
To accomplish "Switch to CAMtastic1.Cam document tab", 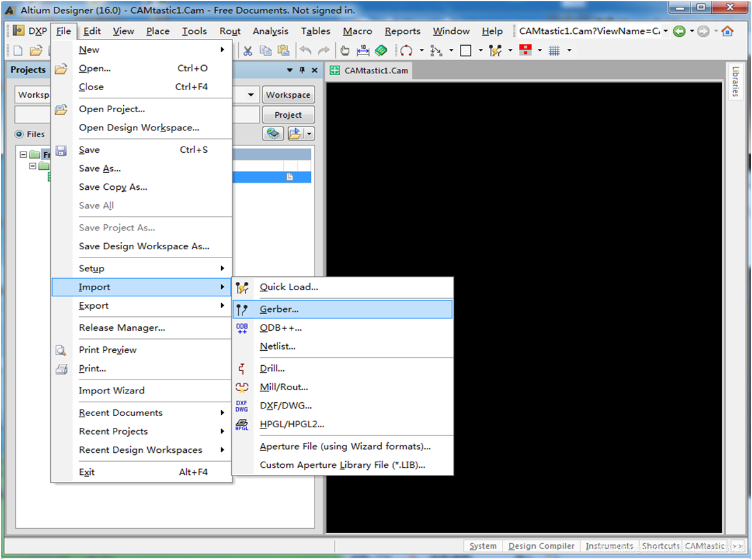I will 369,70.
